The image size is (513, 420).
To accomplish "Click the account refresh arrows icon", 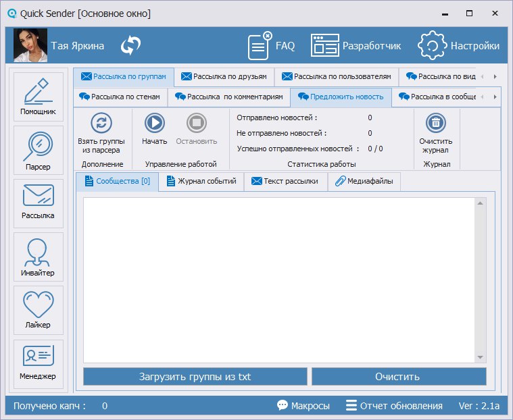I will pos(130,46).
